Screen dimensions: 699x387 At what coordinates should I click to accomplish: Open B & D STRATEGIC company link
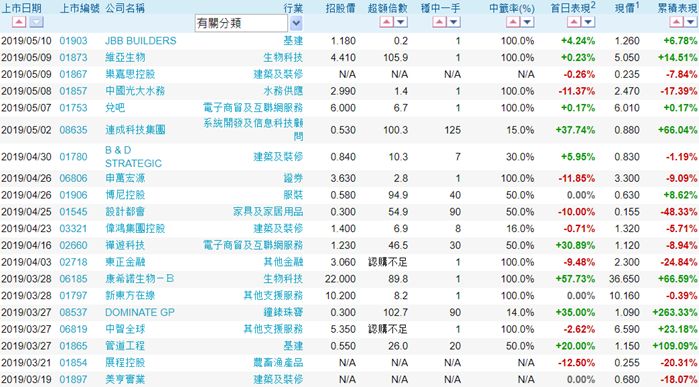click(133, 157)
